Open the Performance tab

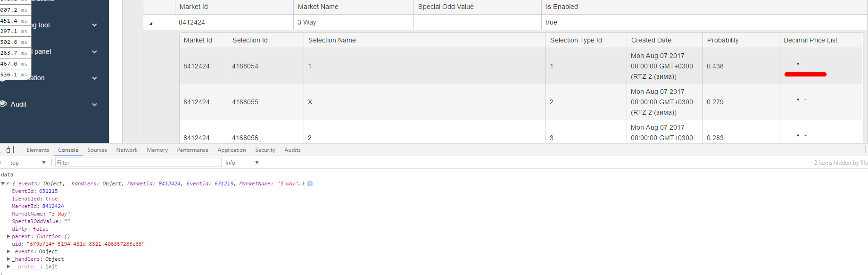click(x=192, y=150)
